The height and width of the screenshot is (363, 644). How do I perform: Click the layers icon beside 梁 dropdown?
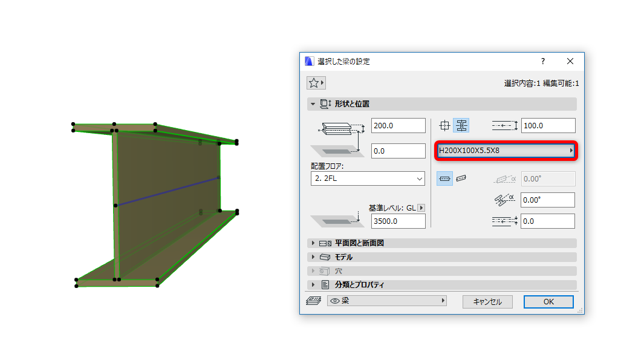[x=314, y=301]
